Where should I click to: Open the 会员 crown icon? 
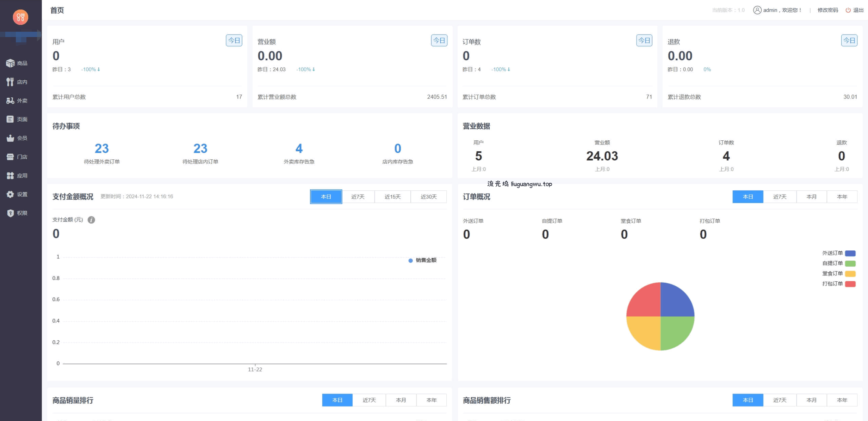coord(10,138)
